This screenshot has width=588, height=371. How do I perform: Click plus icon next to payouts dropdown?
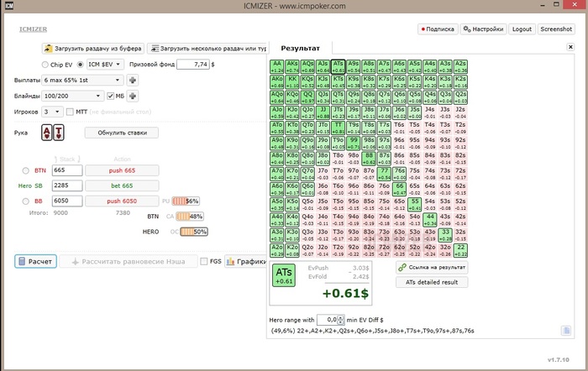pyautogui.click(x=133, y=80)
